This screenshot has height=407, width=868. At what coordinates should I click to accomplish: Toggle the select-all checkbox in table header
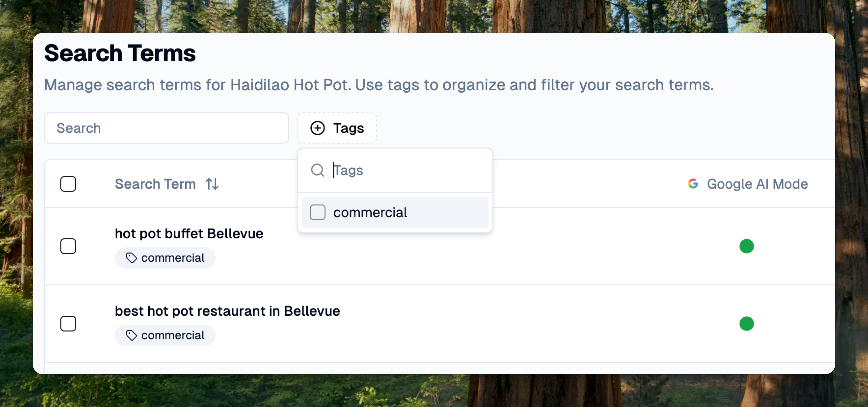pos(68,184)
